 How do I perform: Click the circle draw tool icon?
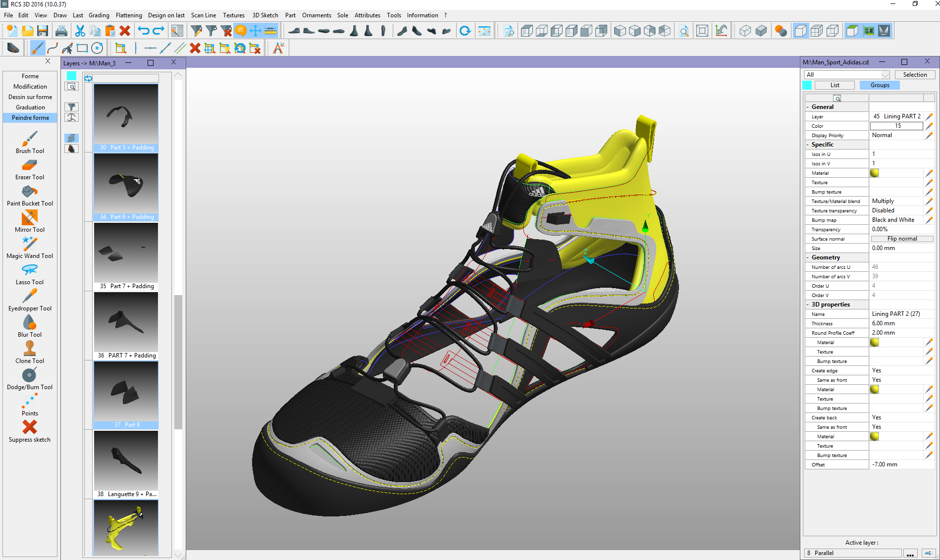[97, 48]
